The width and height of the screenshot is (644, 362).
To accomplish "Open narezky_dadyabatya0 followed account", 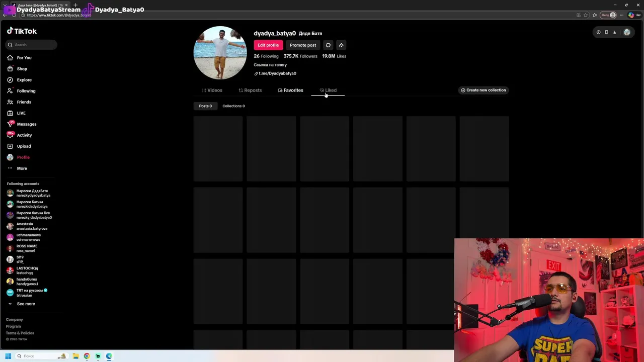I will (x=29, y=215).
